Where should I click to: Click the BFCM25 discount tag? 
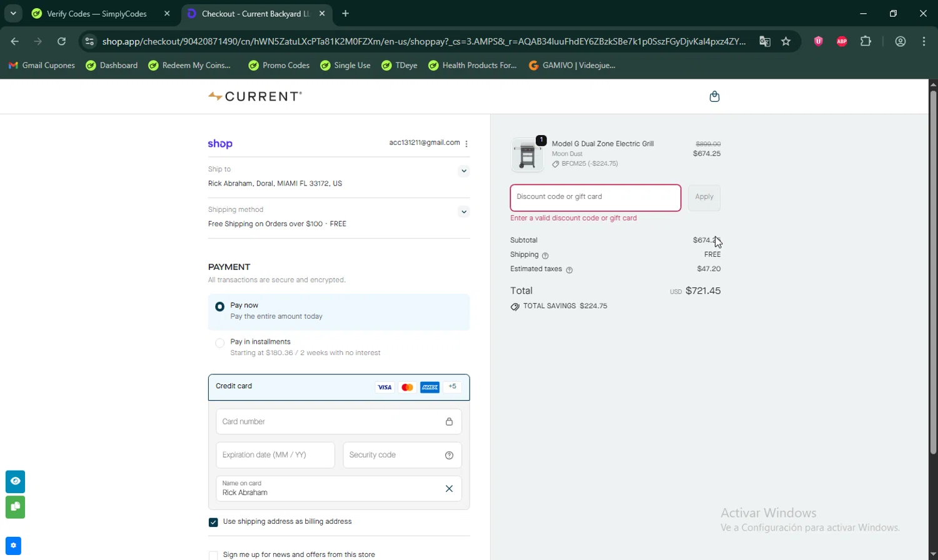[x=585, y=164]
